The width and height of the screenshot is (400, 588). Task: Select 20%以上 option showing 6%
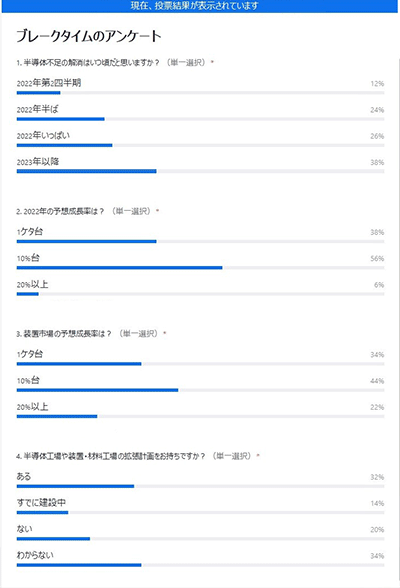pos(200,288)
